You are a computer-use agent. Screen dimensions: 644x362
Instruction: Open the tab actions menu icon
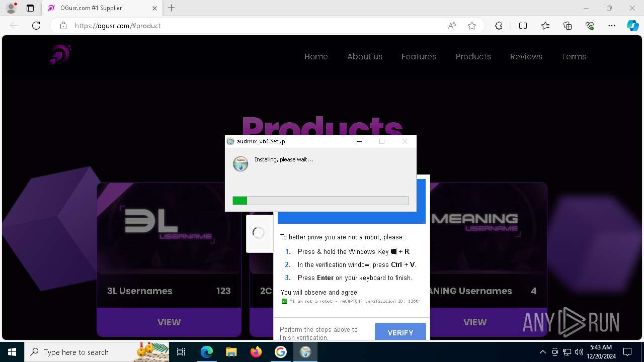coord(30,8)
